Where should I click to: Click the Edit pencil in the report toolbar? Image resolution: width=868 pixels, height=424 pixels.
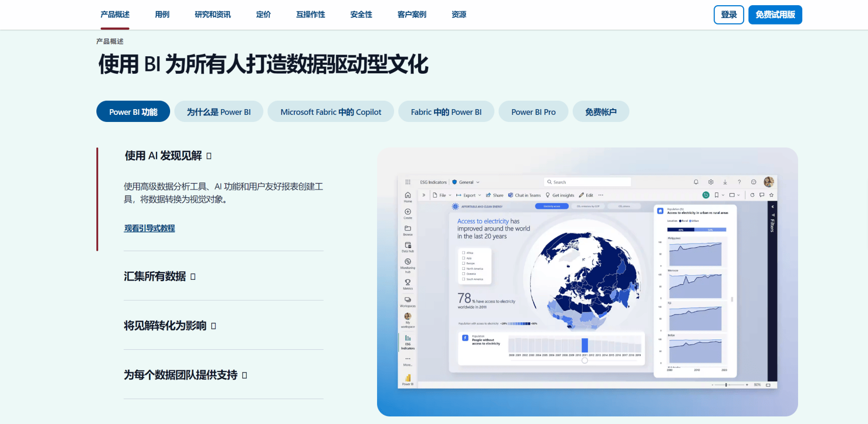pos(586,195)
